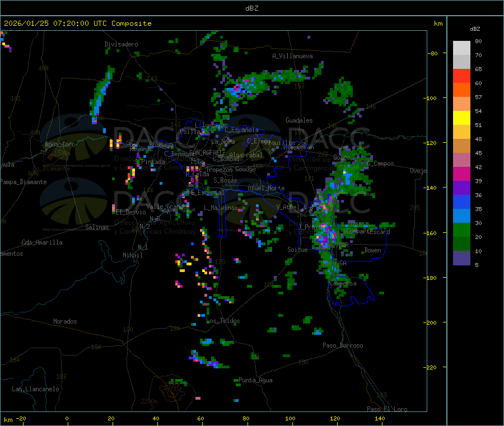
Task: Click the G_Campos map label
Action: coord(381,163)
